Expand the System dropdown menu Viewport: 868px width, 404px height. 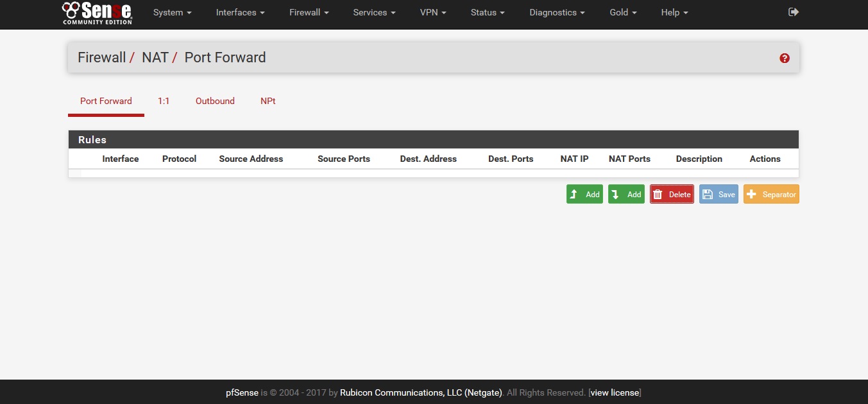tap(172, 13)
